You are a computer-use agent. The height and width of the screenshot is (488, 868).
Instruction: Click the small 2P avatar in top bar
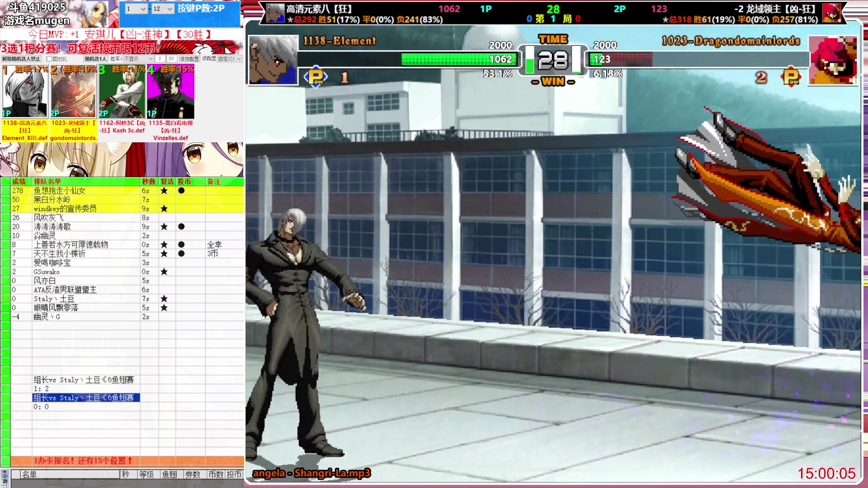point(832,13)
